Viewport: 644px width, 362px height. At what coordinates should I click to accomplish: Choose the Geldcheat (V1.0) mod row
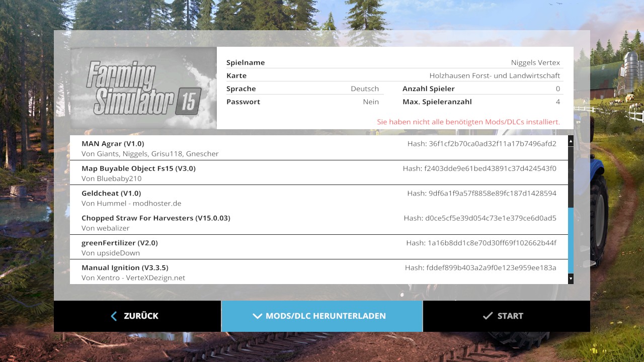point(318,198)
